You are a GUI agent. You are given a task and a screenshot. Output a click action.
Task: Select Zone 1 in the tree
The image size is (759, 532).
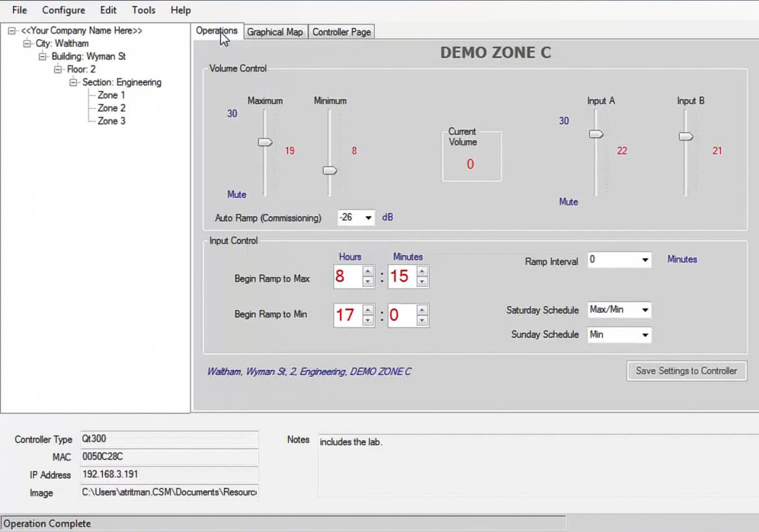[112, 95]
